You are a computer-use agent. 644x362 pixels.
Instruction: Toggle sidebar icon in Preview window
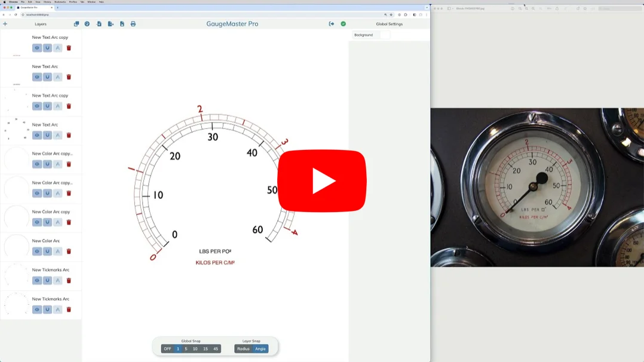coord(449,8)
